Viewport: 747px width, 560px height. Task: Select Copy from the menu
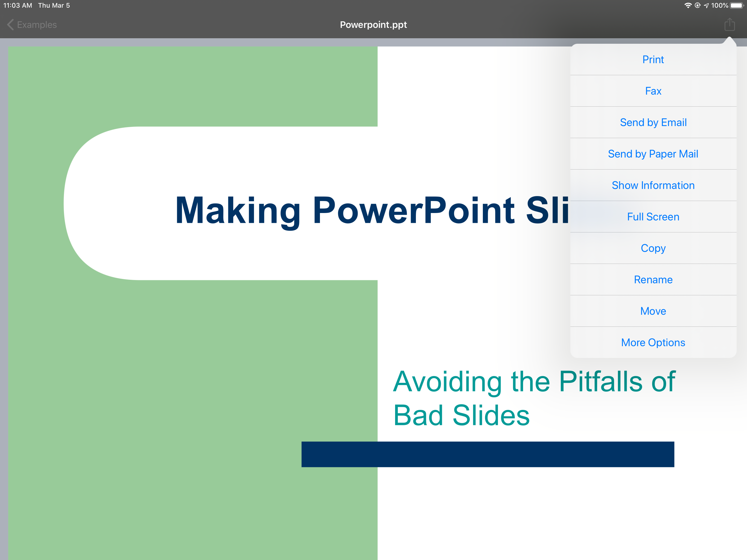[653, 248]
